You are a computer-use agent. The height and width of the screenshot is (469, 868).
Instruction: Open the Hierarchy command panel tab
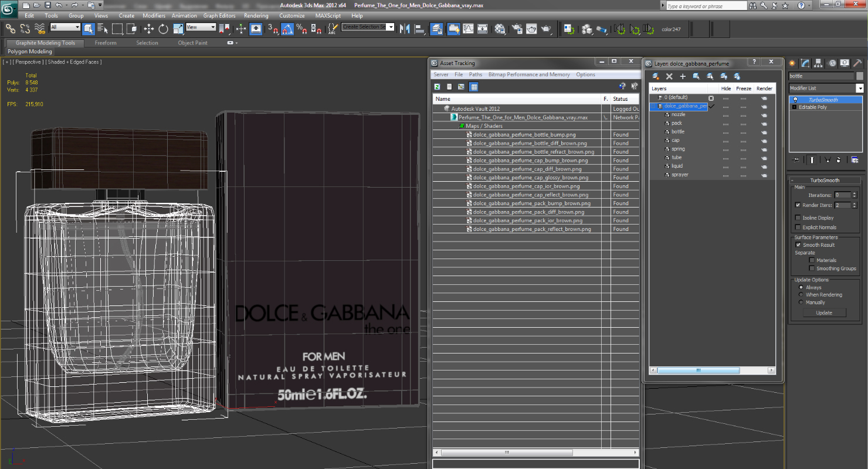pos(819,63)
